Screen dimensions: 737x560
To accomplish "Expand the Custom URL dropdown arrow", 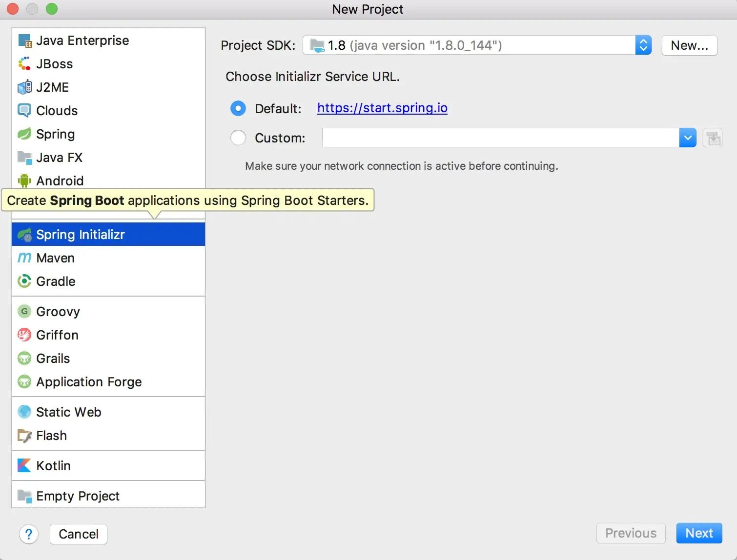I will point(688,138).
